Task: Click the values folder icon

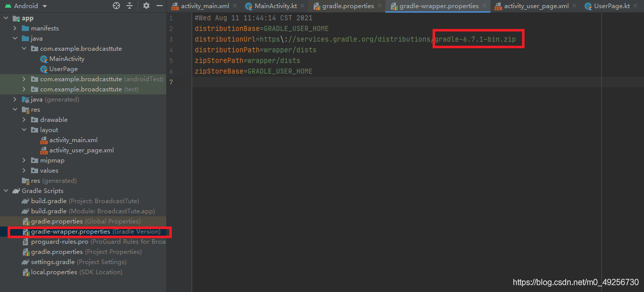Action: click(x=35, y=171)
